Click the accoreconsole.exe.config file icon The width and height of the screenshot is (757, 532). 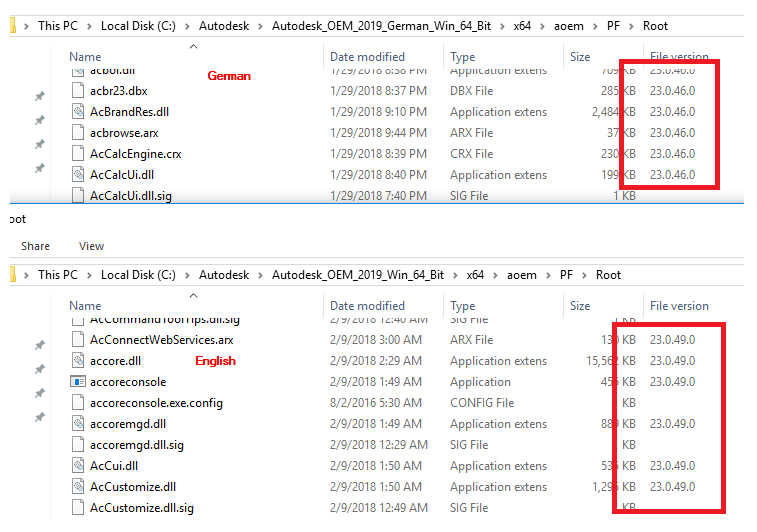[78, 403]
